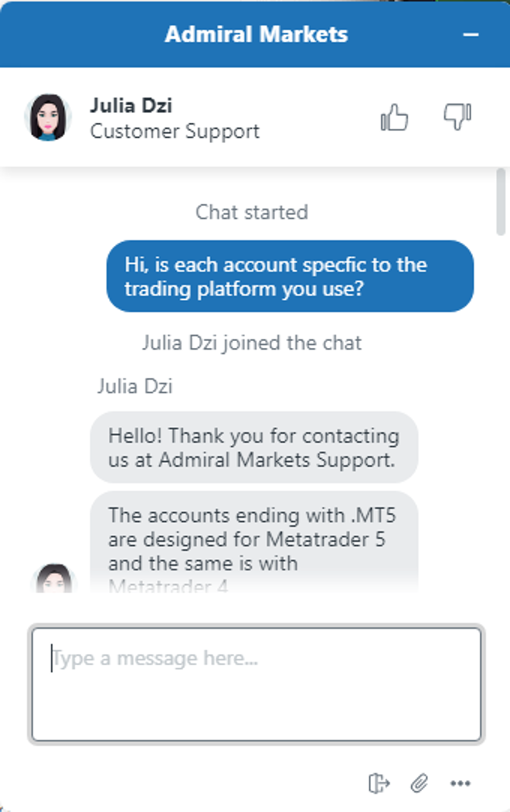510x812 pixels.
Task: Click the chat's vertical scrollbar thumb
Action: 501,200
